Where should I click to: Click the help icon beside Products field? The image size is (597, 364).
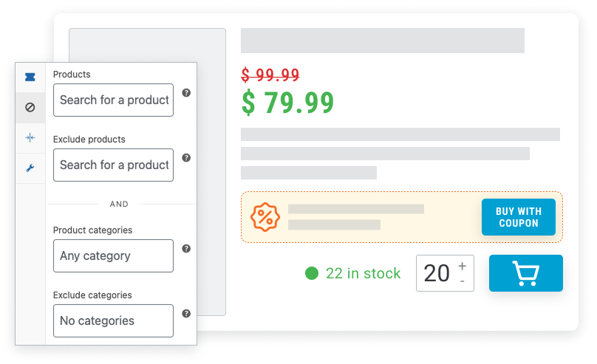click(x=186, y=93)
